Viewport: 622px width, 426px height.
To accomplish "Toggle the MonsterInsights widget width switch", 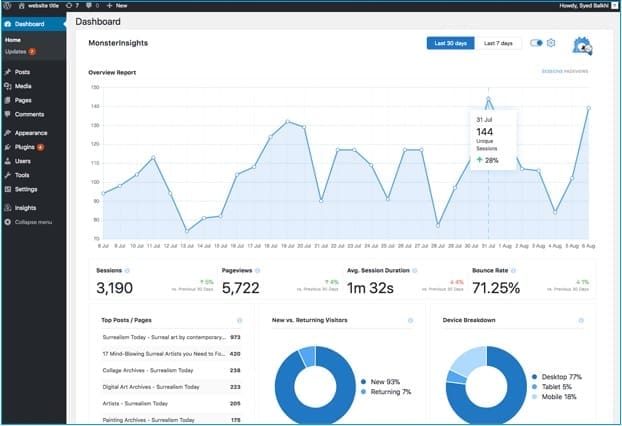I will pos(536,43).
